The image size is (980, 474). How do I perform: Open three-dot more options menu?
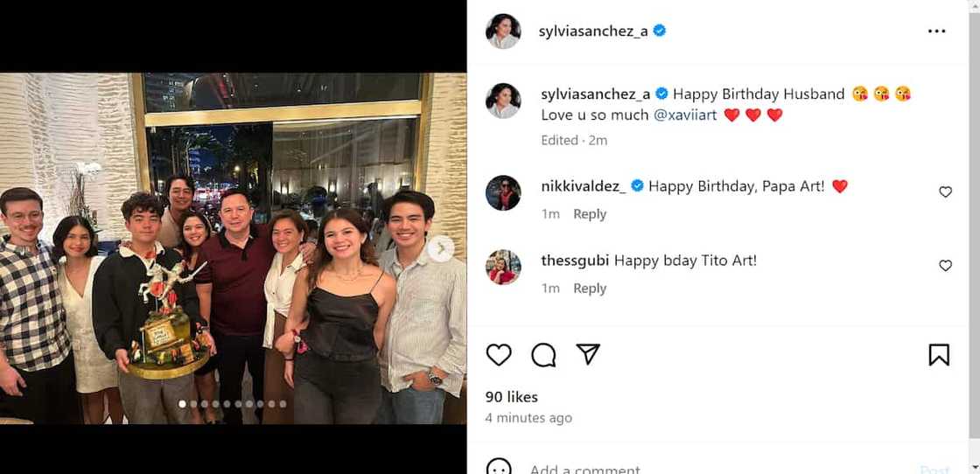(936, 31)
